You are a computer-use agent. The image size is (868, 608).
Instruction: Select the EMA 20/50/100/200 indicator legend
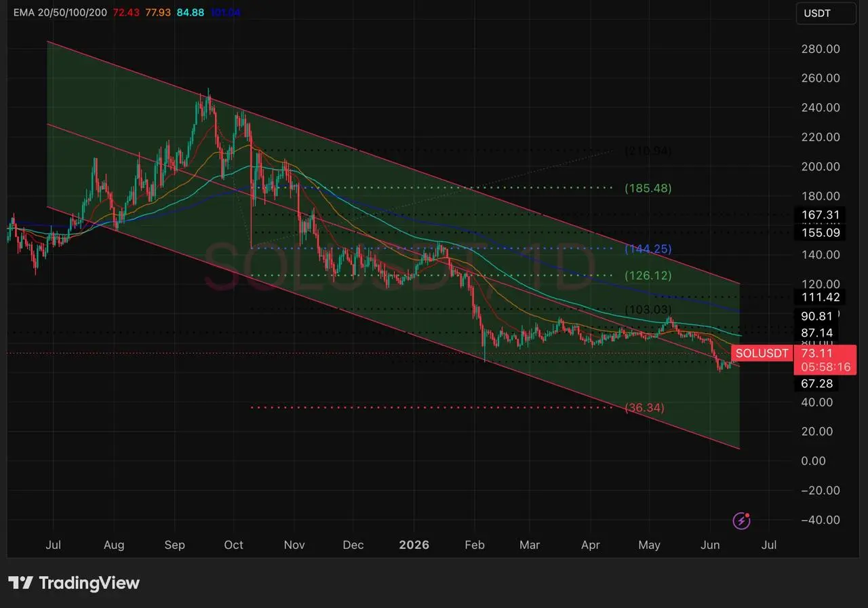pyautogui.click(x=60, y=12)
